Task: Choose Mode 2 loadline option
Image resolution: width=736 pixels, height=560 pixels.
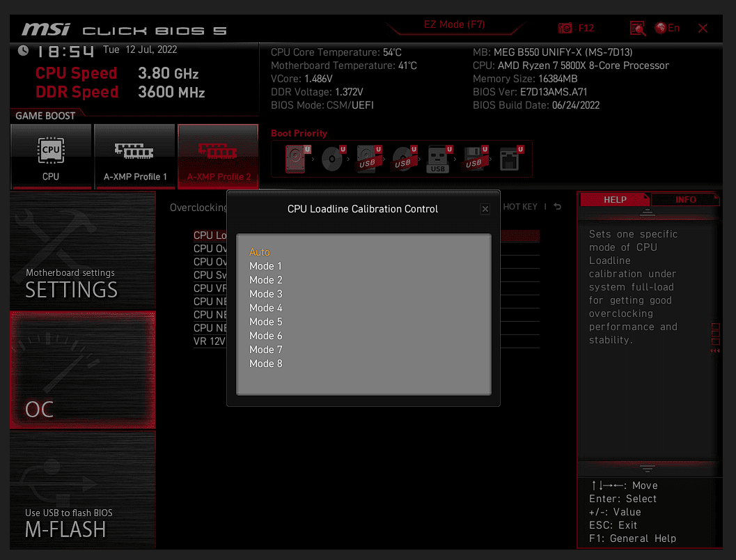Action: pos(266,280)
